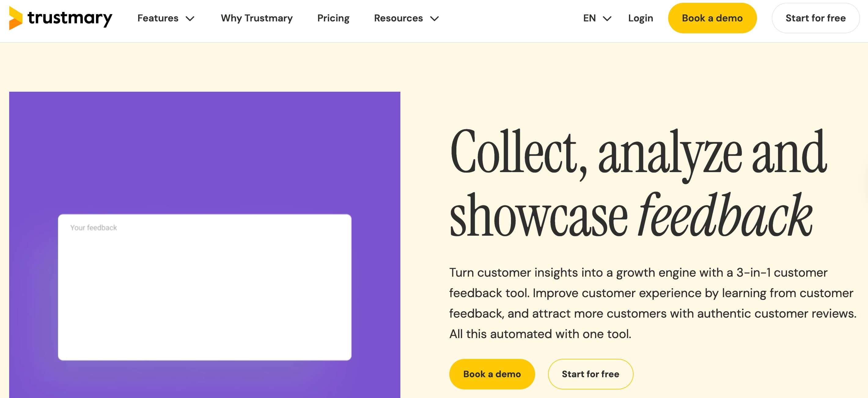Expand the Resources dropdown
Screen dimensions: 868x398
(x=399, y=18)
